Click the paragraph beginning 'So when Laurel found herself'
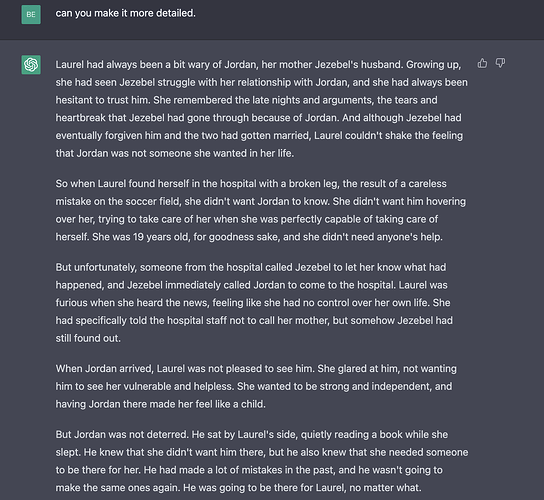Viewport: 544px width, 500px height. [261, 210]
